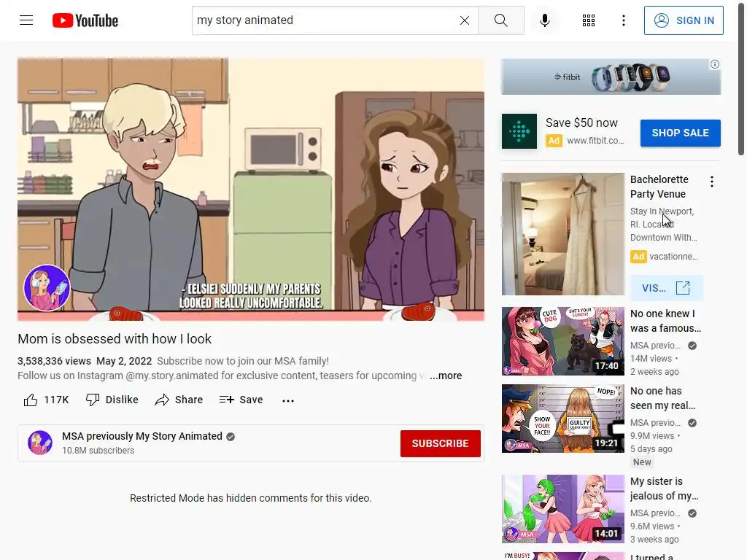Image resolution: width=747 pixels, height=560 pixels.
Task: Click the MSA channel avatar below video
Action: coord(40,443)
